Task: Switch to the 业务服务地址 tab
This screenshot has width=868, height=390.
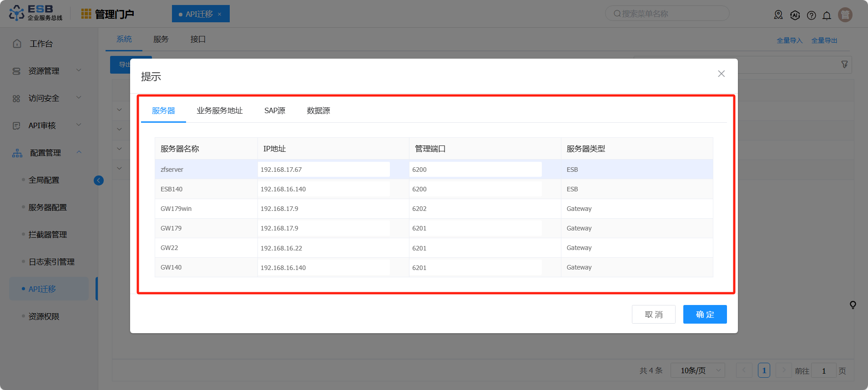Action: (219, 110)
